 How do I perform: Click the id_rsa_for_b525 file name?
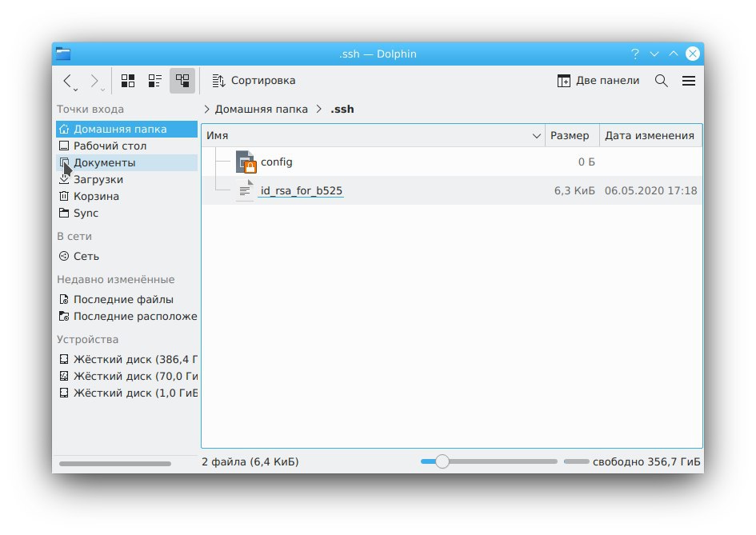pos(302,191)
